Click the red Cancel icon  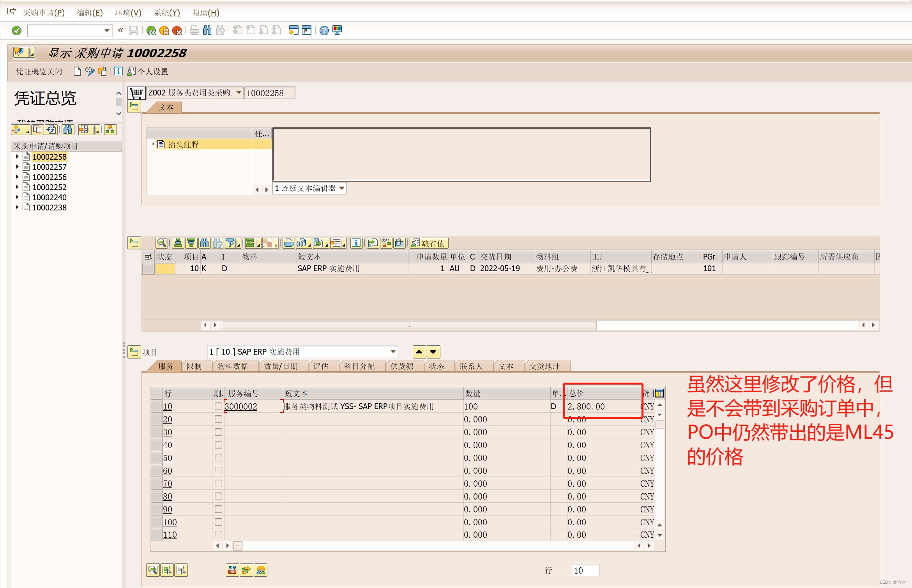(177, 30)
